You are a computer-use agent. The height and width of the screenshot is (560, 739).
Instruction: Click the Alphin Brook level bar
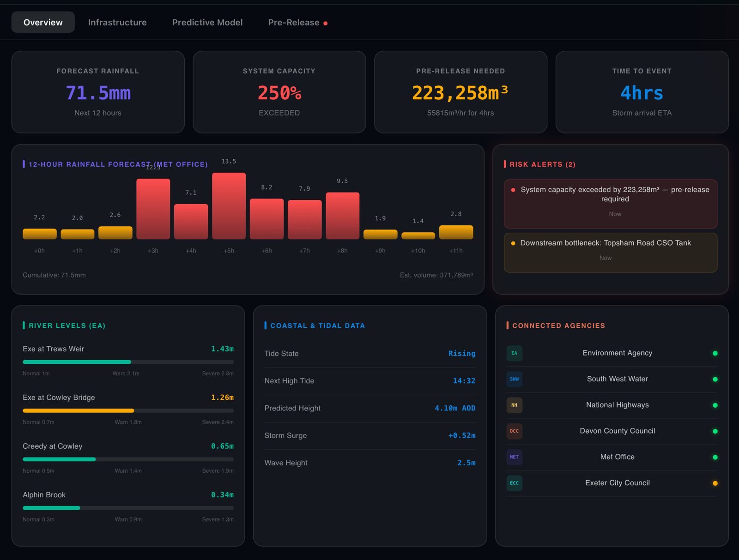128,508
